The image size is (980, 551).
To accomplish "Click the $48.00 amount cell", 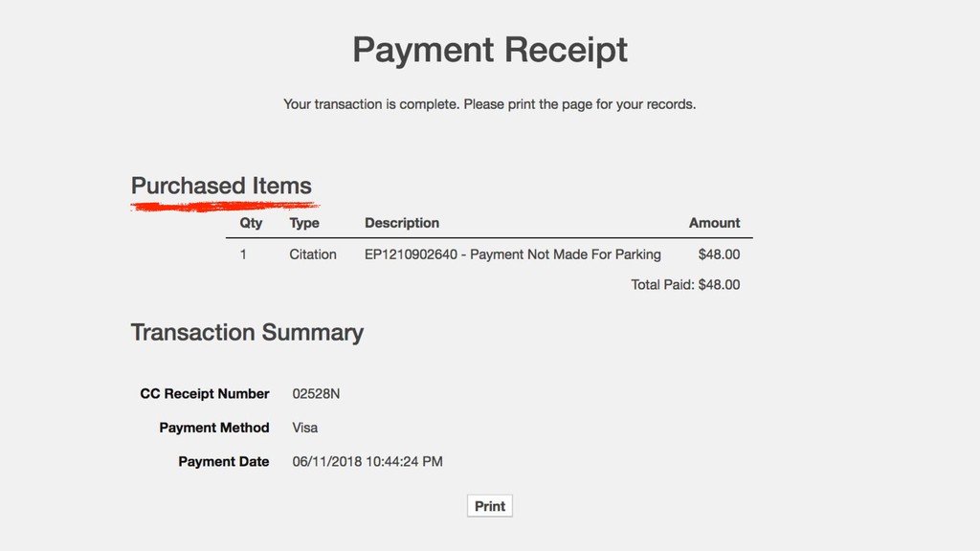I will coord(719,254).
